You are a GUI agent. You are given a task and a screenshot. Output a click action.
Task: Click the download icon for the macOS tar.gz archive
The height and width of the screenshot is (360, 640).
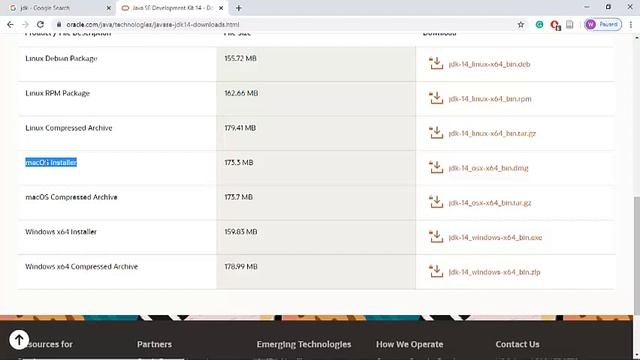click(436, 202)
